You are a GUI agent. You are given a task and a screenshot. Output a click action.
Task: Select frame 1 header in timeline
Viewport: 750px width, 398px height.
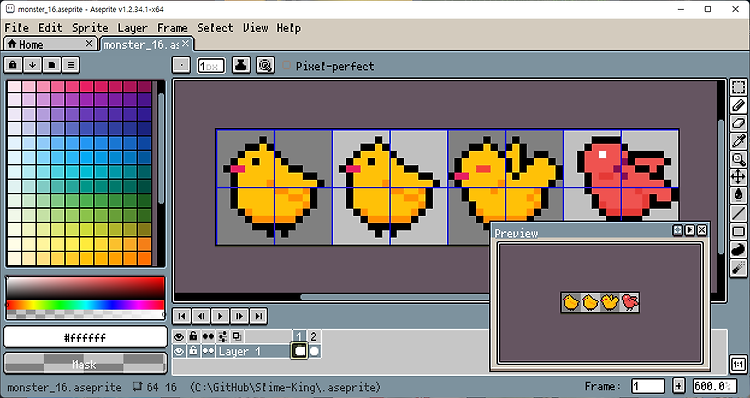coord(299,337)
